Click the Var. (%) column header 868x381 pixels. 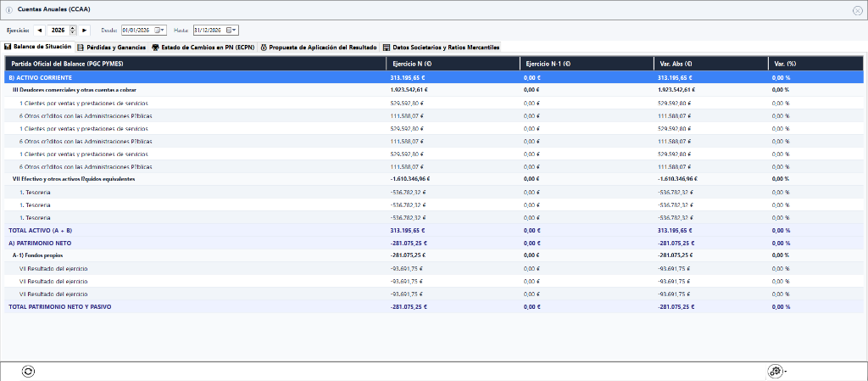815,64
